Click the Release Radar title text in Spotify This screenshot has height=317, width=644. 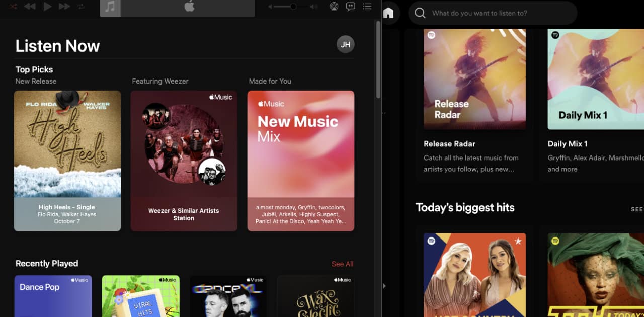[x=449, y=144]
